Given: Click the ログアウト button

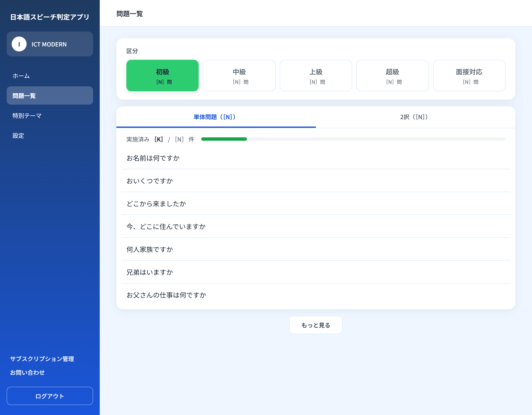Looking at the screenshot, I should tap(50, 396).
